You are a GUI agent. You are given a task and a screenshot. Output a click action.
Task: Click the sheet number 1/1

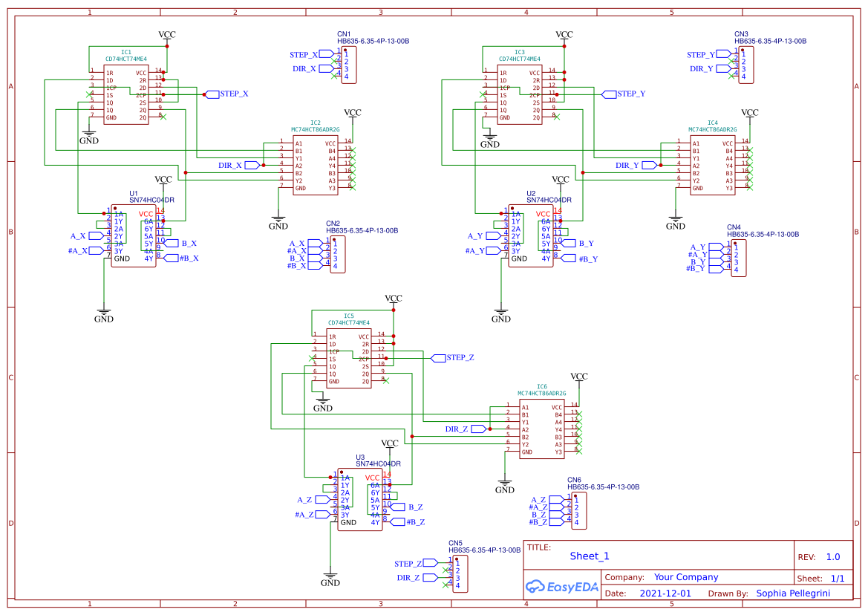pos(838,579)
